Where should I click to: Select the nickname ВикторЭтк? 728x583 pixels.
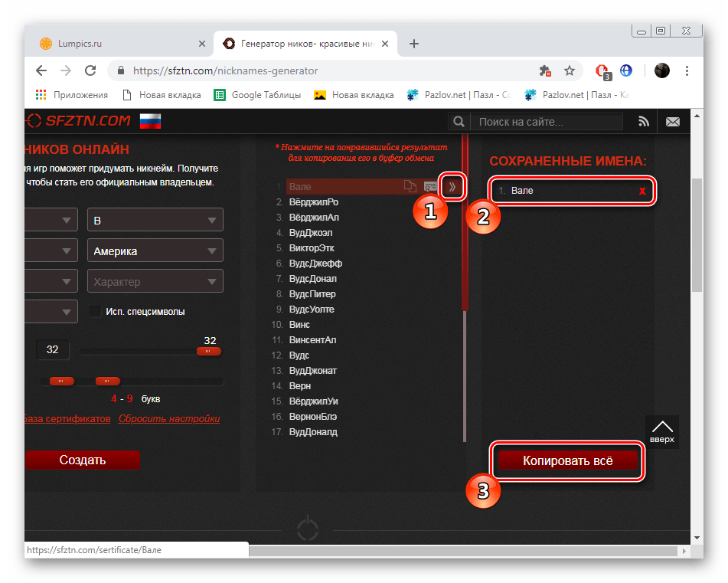pyautogui.click(x=312, y=248)
